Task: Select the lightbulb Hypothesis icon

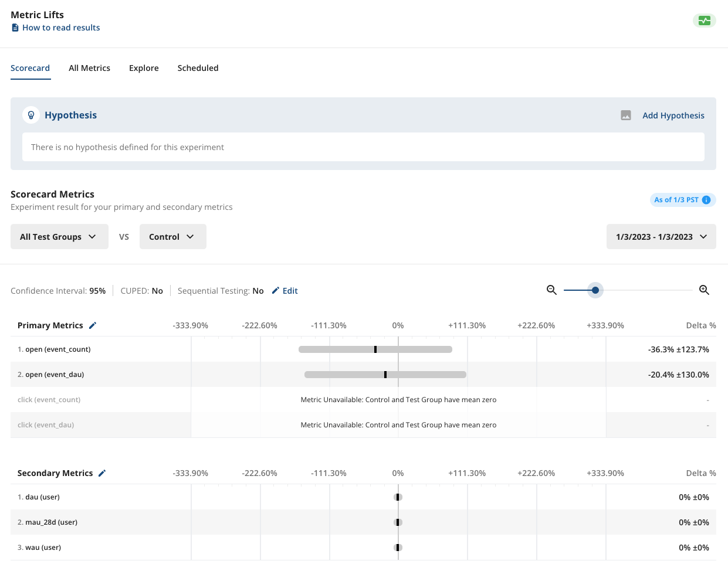Action: pyautogui.click(x=31, y=115)
